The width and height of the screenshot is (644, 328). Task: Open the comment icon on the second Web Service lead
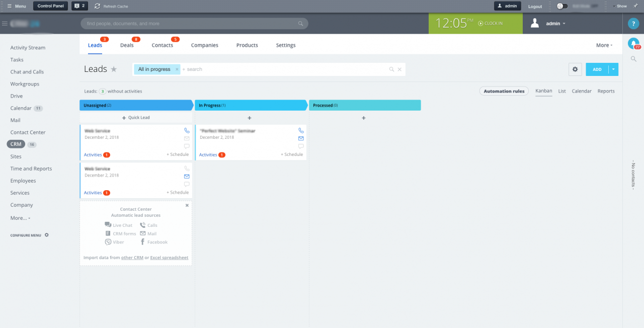coord(187,184)
